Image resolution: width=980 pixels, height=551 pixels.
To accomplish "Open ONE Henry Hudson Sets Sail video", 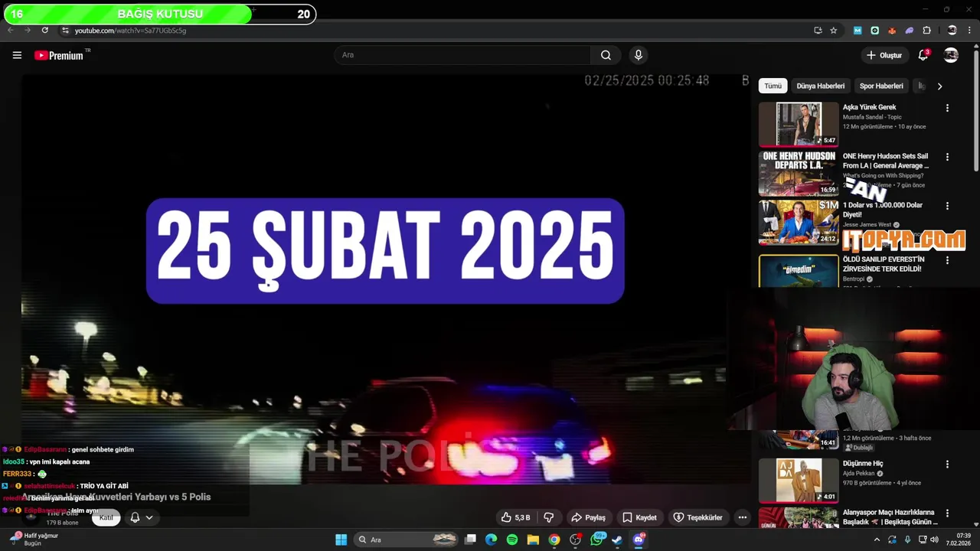I will (x=799, y=173).
